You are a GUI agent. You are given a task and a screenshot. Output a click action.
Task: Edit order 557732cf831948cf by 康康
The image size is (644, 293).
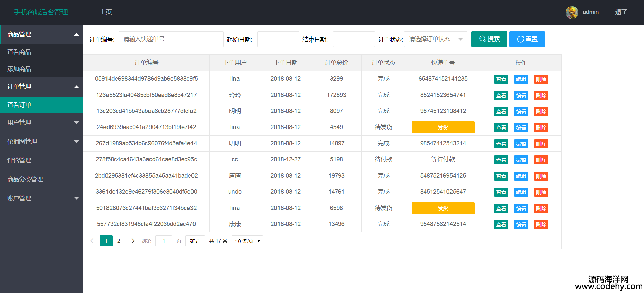(521, 224)
